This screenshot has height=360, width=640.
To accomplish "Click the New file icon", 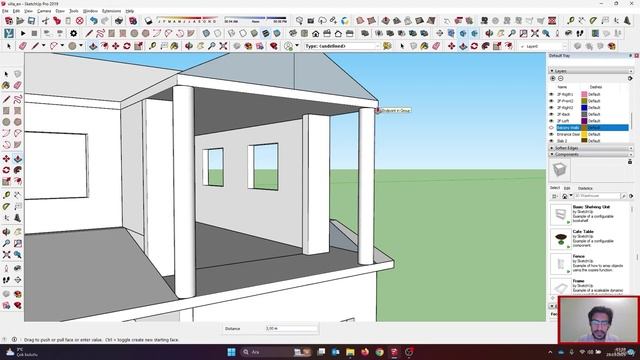I will coord(9,20).
